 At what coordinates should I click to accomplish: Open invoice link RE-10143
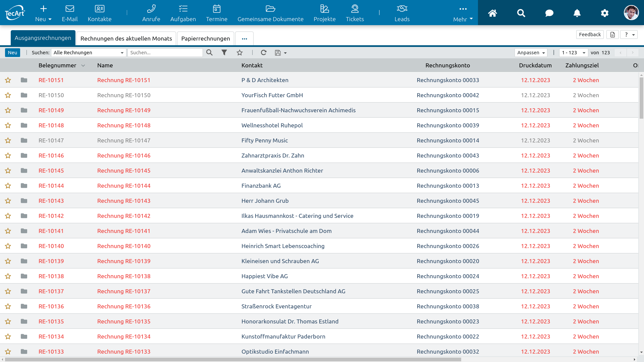(51, 201)
